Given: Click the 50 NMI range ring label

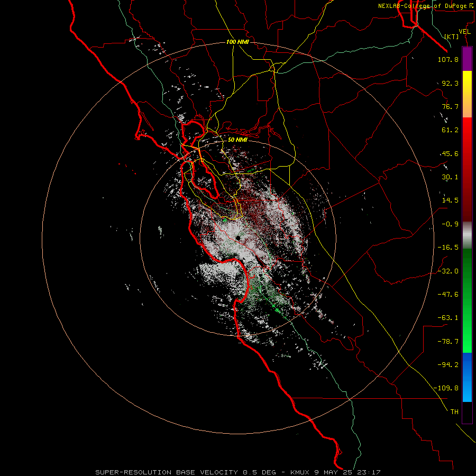Looking at the screenshot, I should click(237, 140).
